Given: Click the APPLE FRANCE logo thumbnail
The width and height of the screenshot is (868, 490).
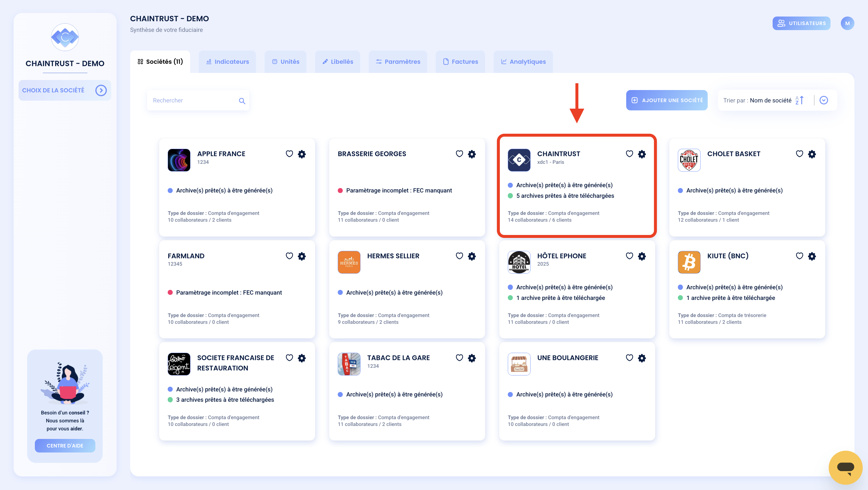Looking at the screenshot, I should point(179,160).
